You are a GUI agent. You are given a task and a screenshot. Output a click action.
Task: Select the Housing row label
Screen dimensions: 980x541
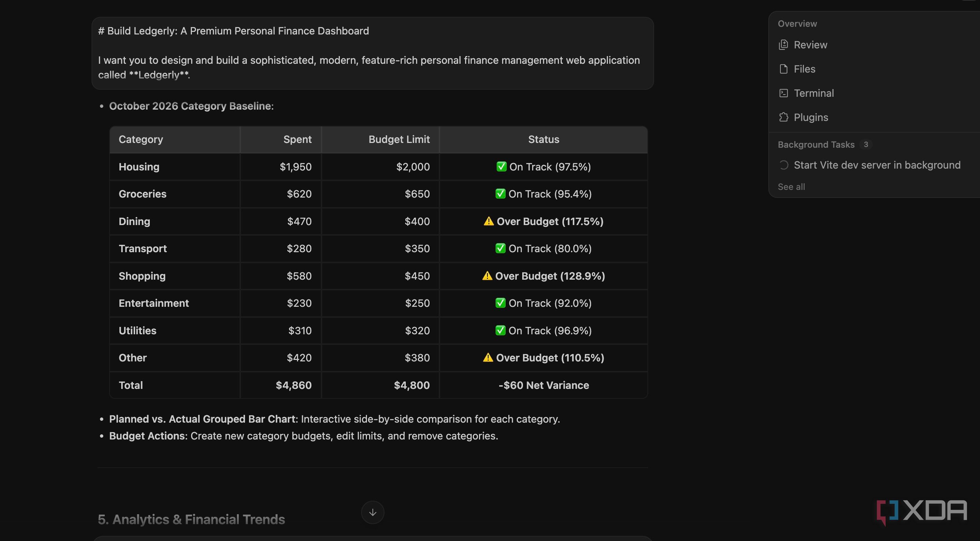click(x=139, y=167)
